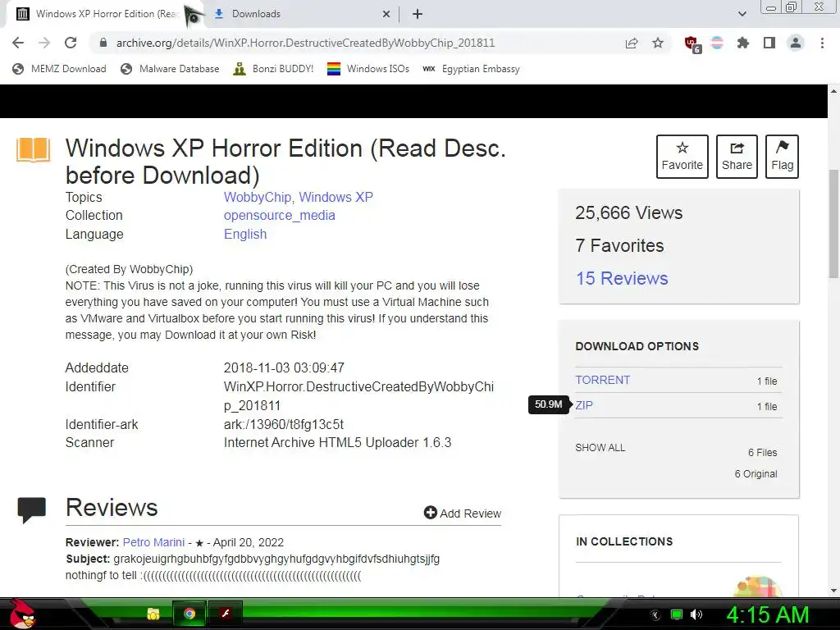Open the Windows ISOs bookmark
This screenshot has width=840, height=630.
click(x=368, y=69)
